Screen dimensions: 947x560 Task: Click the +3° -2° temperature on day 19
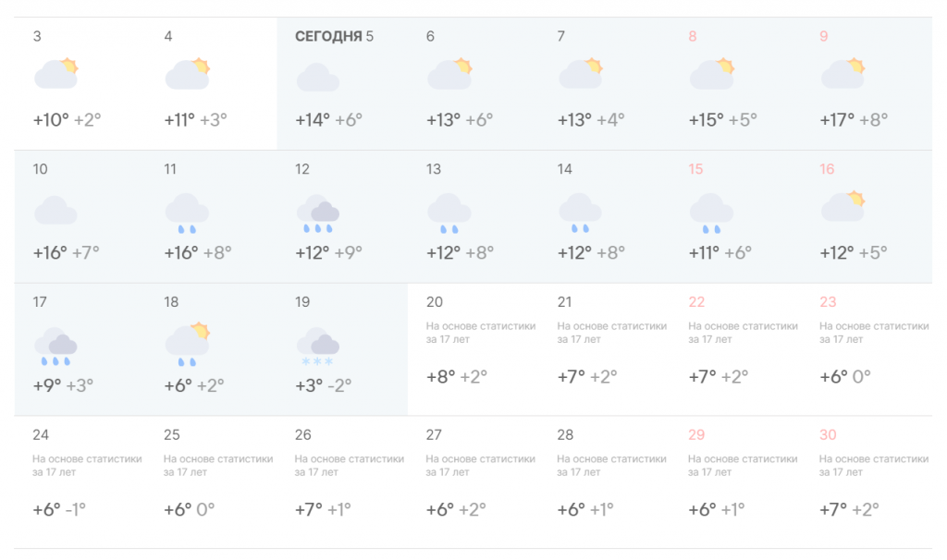(324, 385)
